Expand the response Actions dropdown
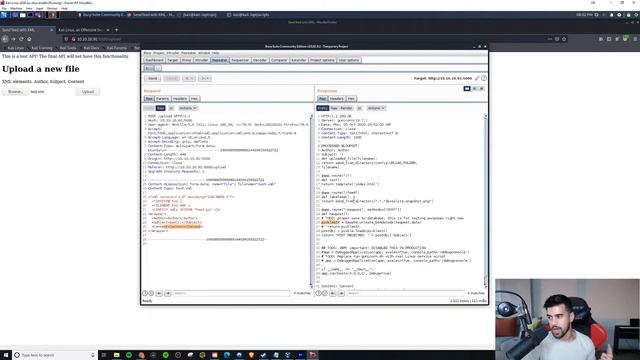Screen dimensions: 640x360 coord(376,108)
